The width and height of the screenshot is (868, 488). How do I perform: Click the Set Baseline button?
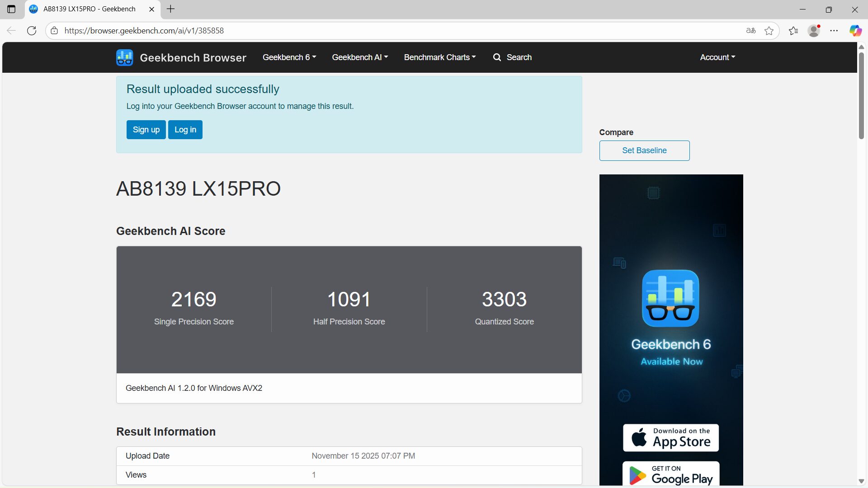pyautogui.click(x=644, y=150)
